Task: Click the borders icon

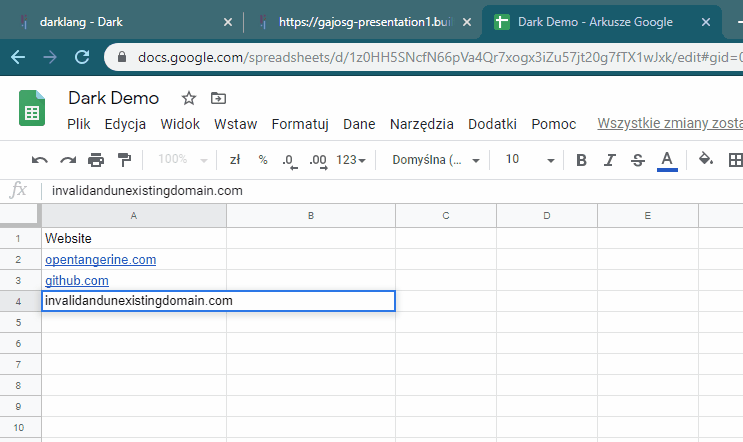Action: (x=735, y=160)
